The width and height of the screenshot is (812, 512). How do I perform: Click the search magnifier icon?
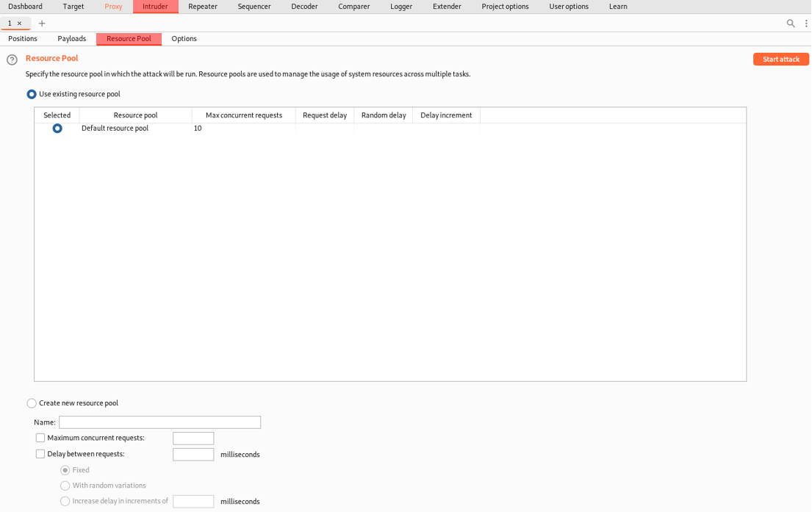tap(791, 24)
